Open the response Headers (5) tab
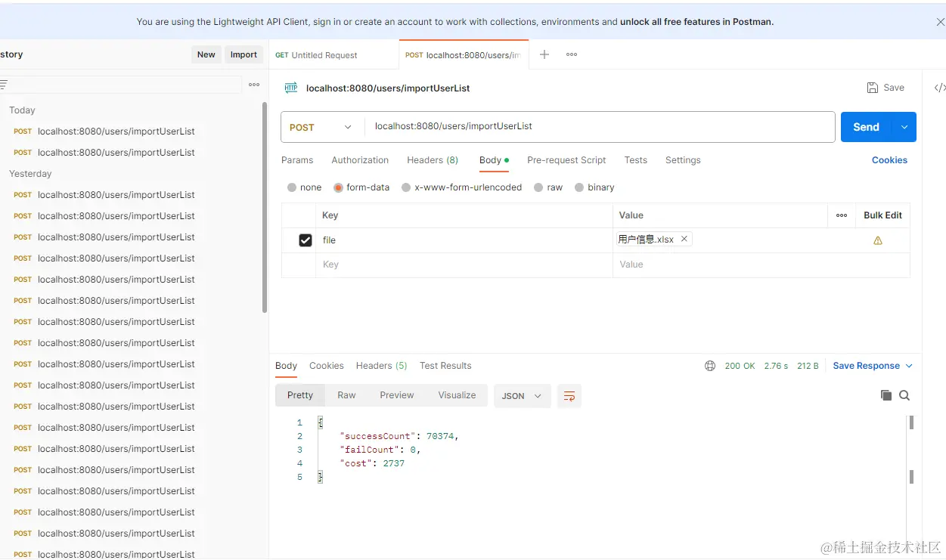The width and height of the screenshot is (946, 560). (381, 366)
